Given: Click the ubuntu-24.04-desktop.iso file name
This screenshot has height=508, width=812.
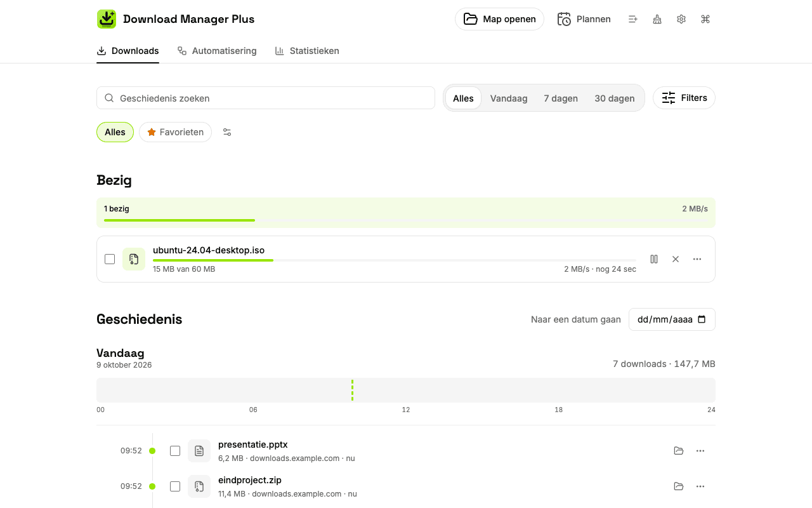Looking at the screenshot, I should pos(209,250).
